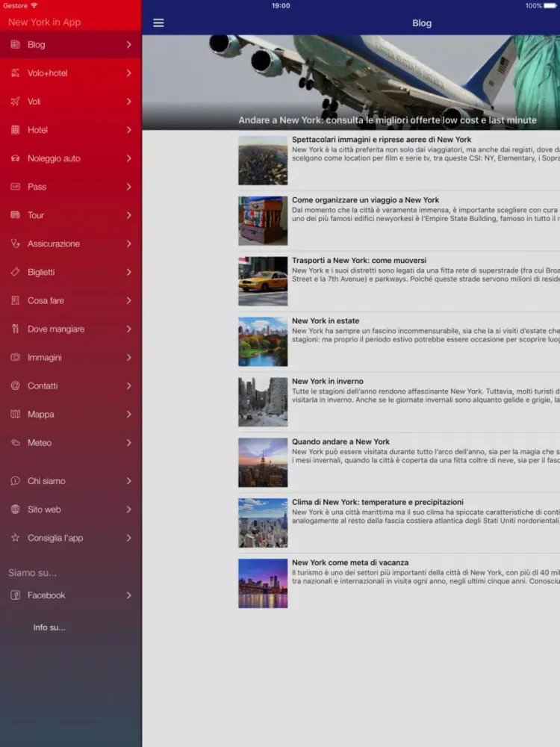Click the Pass ticket icon

(15, 187)
